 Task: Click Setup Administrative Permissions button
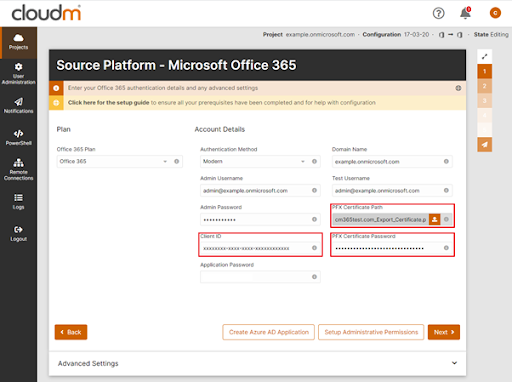coord(371,332)
